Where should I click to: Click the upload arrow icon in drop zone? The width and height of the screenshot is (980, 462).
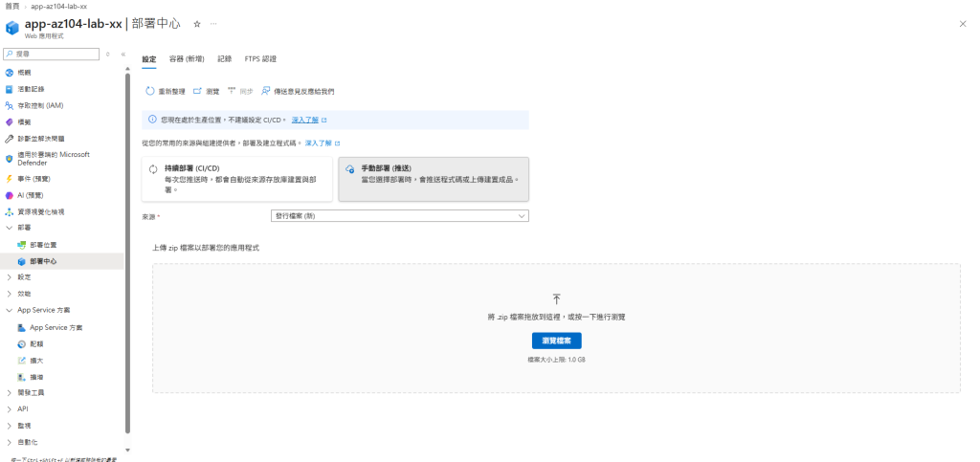(556, 299)
